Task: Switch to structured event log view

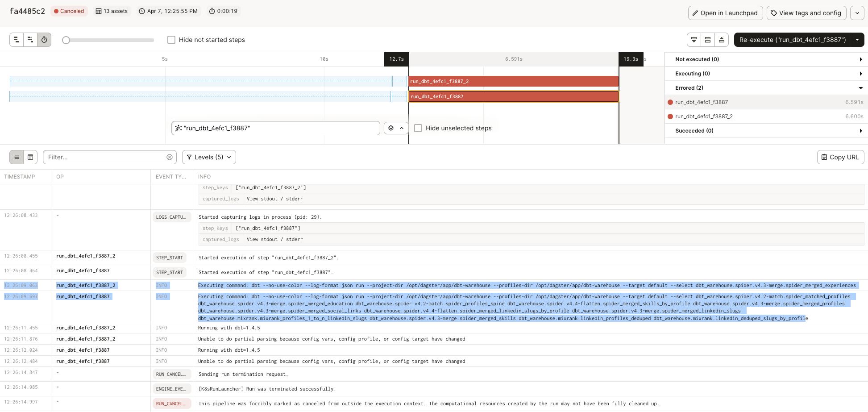Action: click(x=17, y=157)
